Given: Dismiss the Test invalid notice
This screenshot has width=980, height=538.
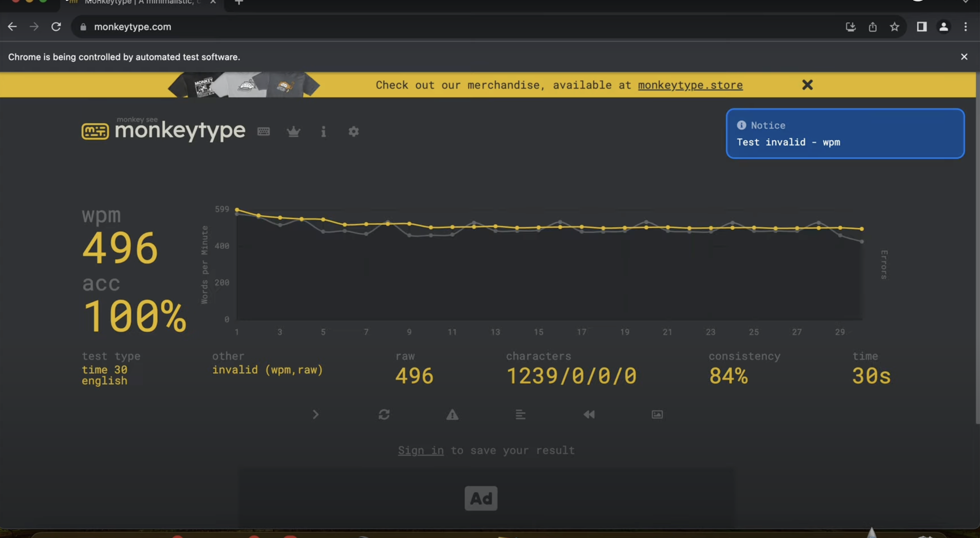Looking at the screenshot, I should click(x=845, y=133).
